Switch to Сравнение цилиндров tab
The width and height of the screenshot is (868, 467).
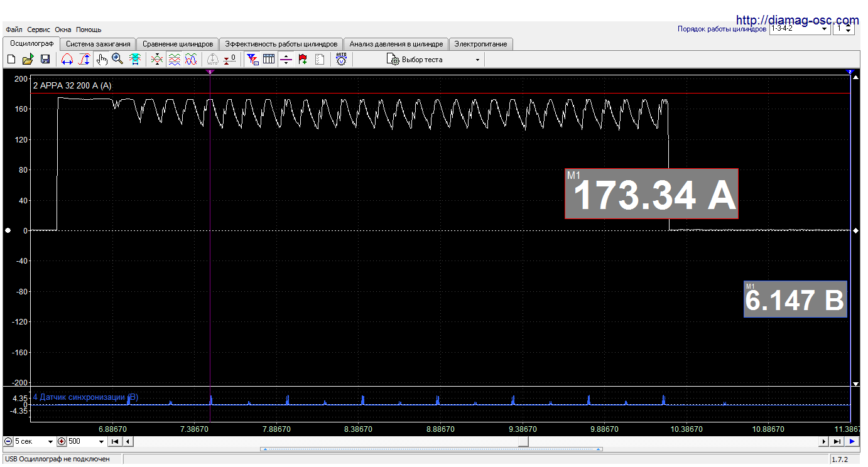[x=178, y=44]
